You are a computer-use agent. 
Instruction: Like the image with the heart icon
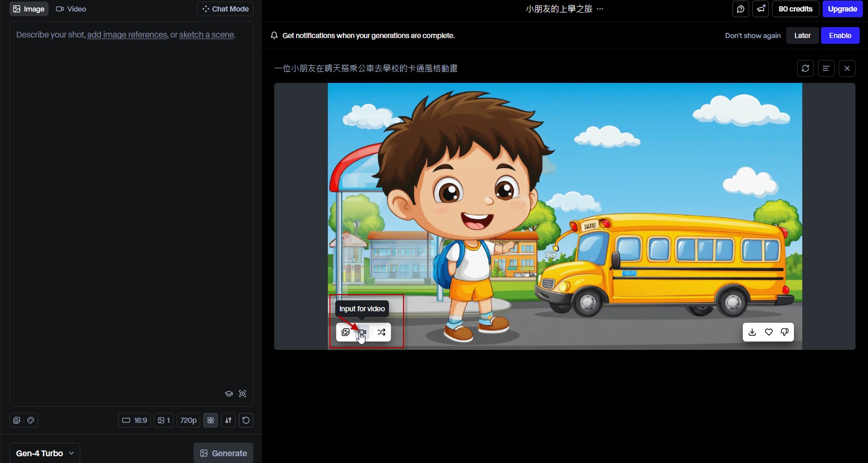(768, 332)
